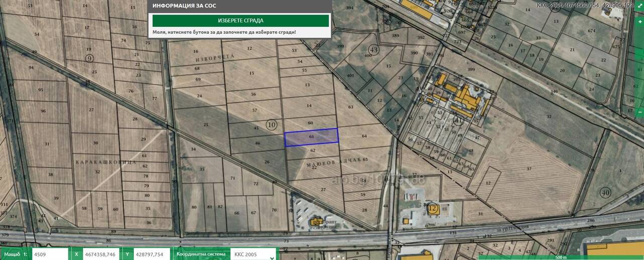Select parcel number 95

click(x=40, y=90)
